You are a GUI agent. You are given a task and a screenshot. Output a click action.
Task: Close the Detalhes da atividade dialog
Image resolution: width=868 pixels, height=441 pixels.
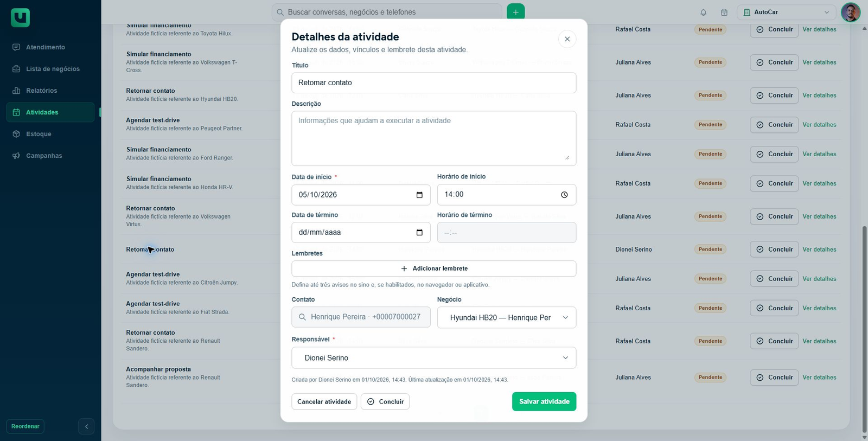pos(567,39)
